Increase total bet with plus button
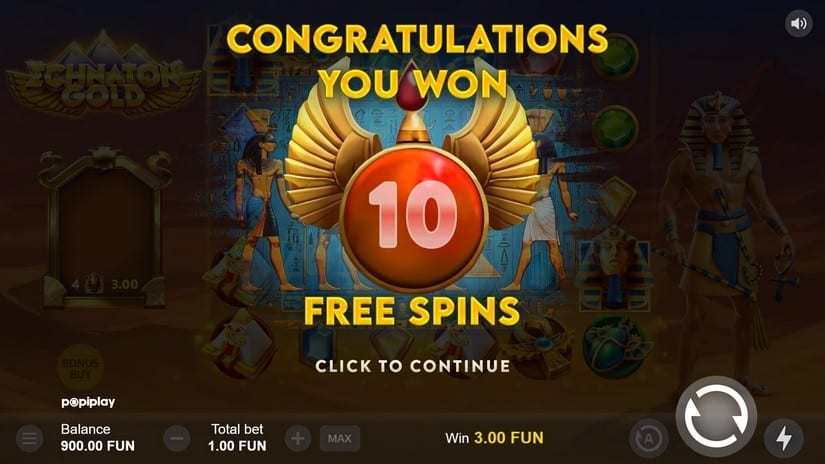 pos(298,438)
